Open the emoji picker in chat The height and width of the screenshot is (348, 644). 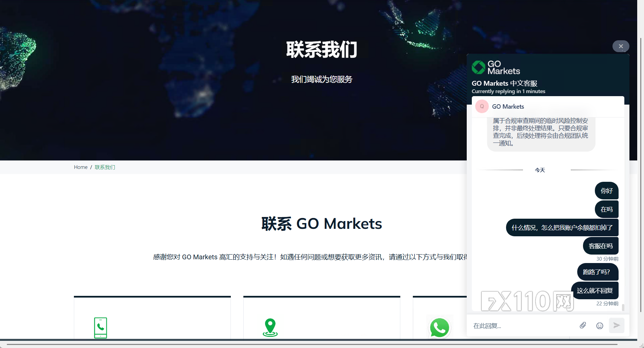pos(600,326)
